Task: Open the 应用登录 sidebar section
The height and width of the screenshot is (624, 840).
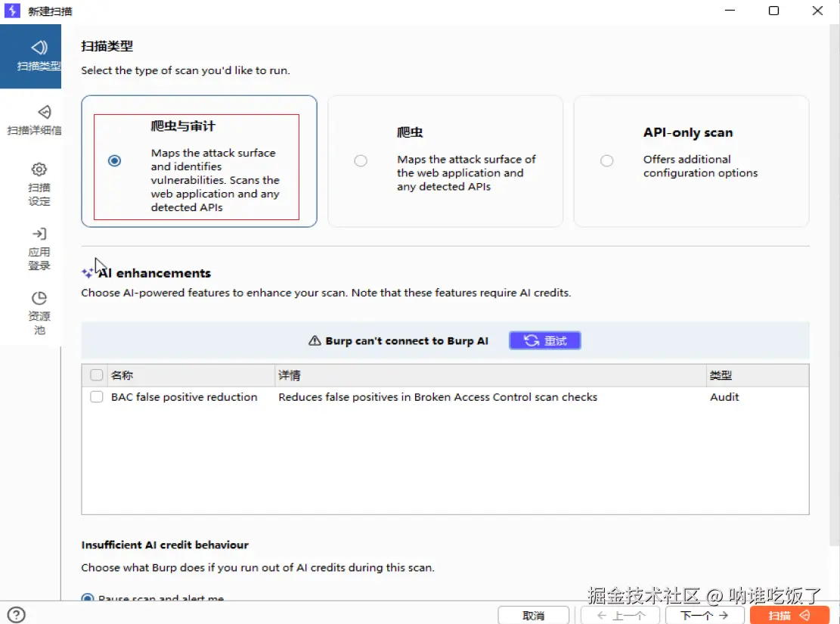Action: tap(39, 250)
